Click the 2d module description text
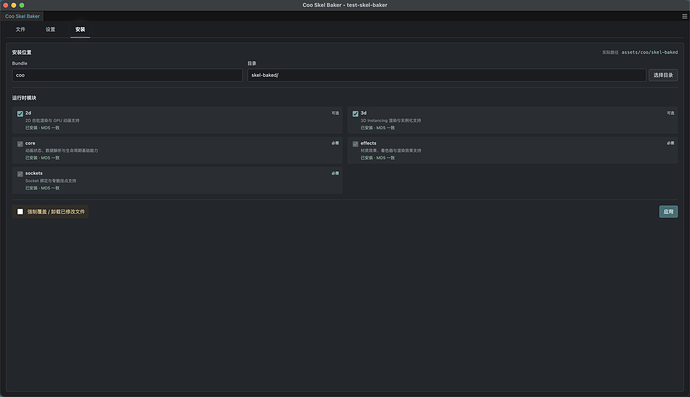Screen dimensions: 690x397 point(52,120)
